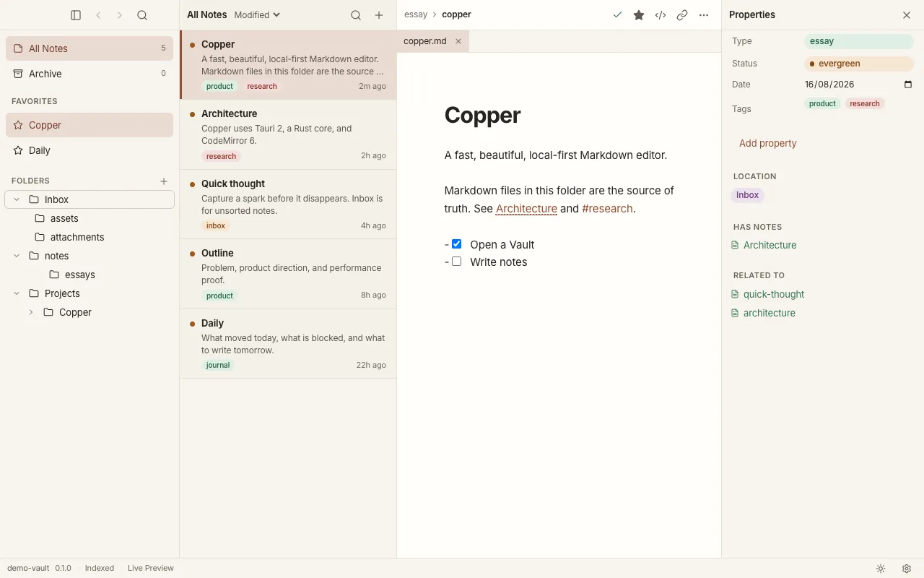Open search in the sidebar header
The width and height of the screenshot is (924, 578).
pyautogui.click(x=142, y=15)
